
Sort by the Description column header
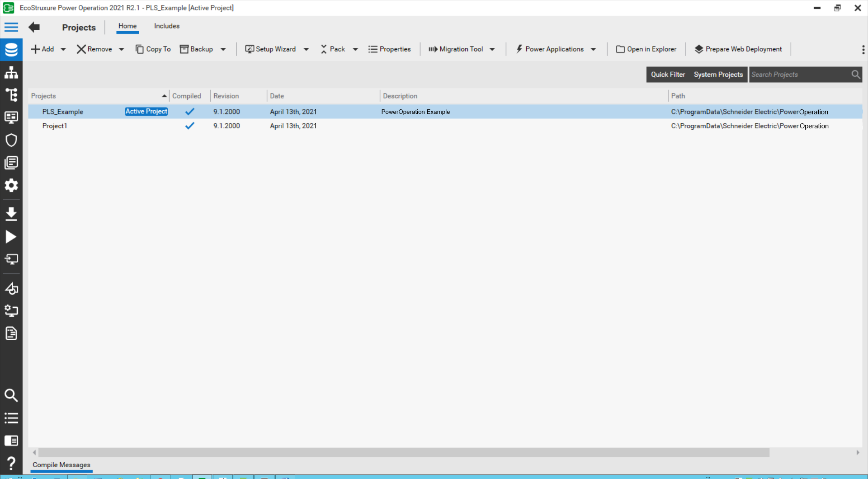pos(524,96)
